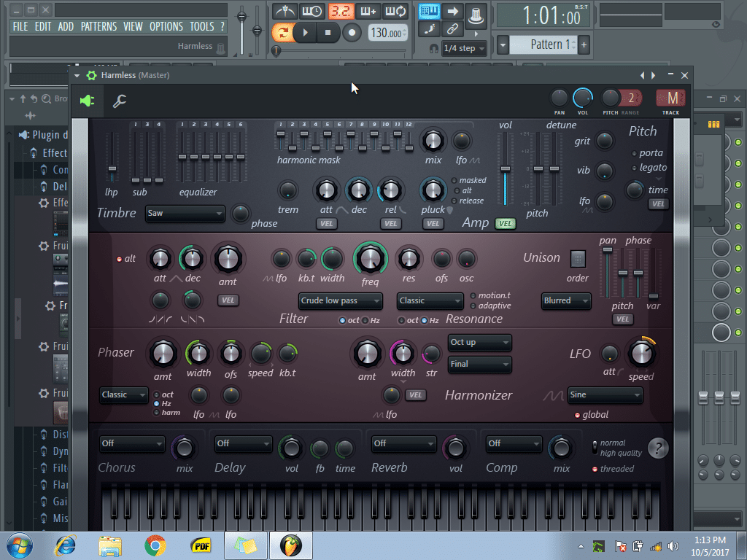Open Chrome from the taskbar
The image size is (747, 560).
click(155, 545)
